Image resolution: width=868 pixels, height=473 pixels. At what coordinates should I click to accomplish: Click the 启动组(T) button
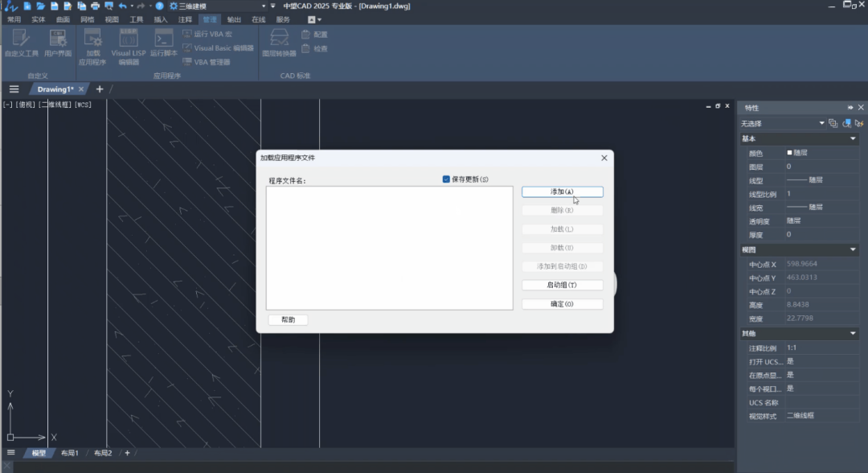point(563,286)
